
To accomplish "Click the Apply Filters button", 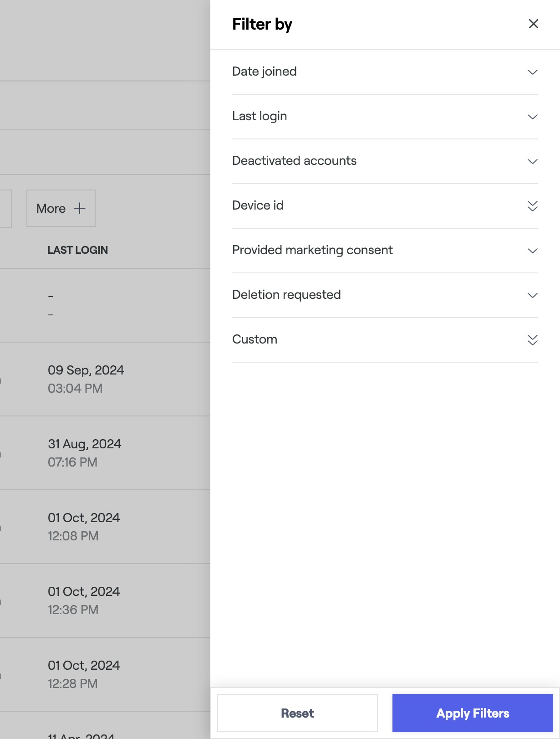I will point(473,713).
